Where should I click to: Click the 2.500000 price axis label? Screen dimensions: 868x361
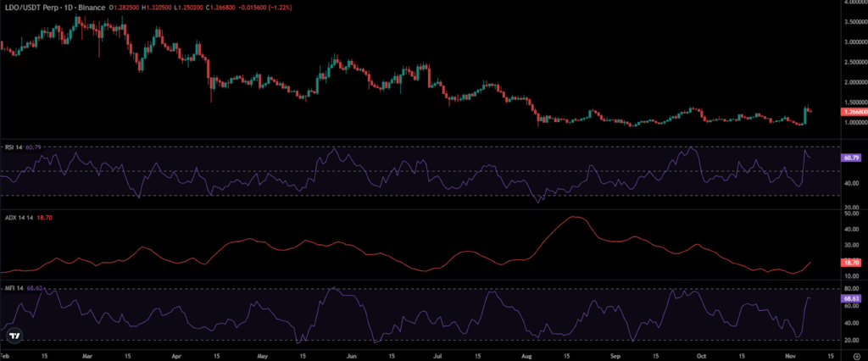click(855, 62)
